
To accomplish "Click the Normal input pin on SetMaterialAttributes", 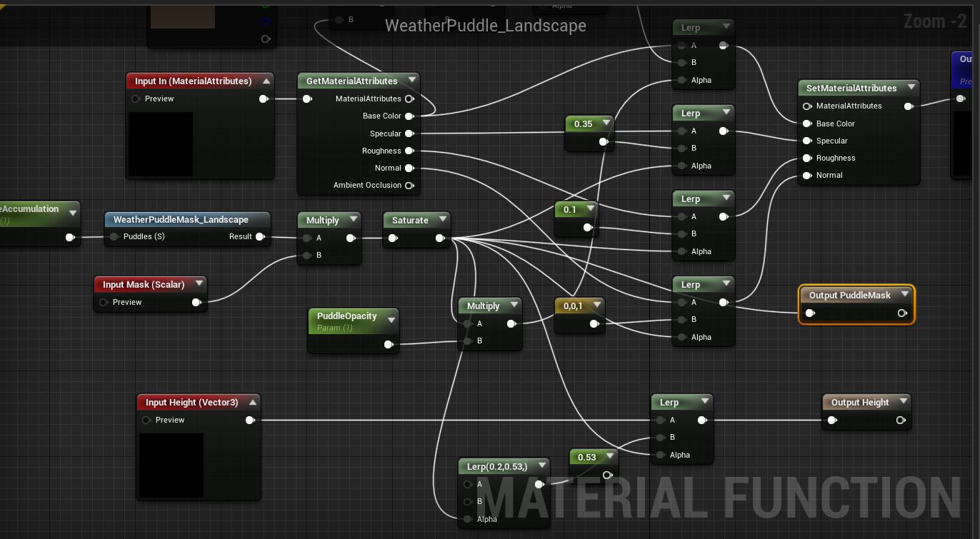I will tap(807, 175).
